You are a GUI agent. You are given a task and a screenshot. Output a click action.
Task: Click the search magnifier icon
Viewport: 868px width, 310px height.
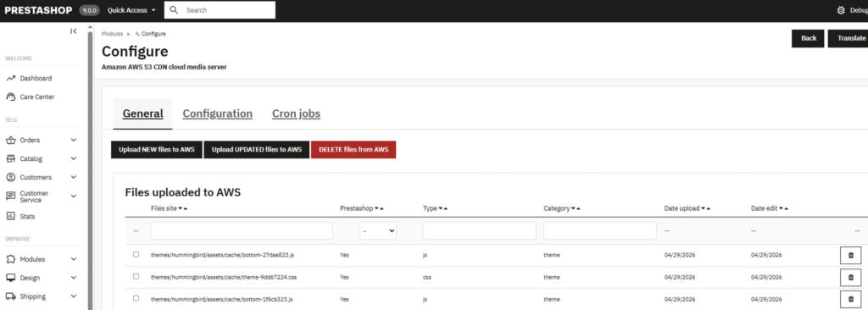point(174,10)
